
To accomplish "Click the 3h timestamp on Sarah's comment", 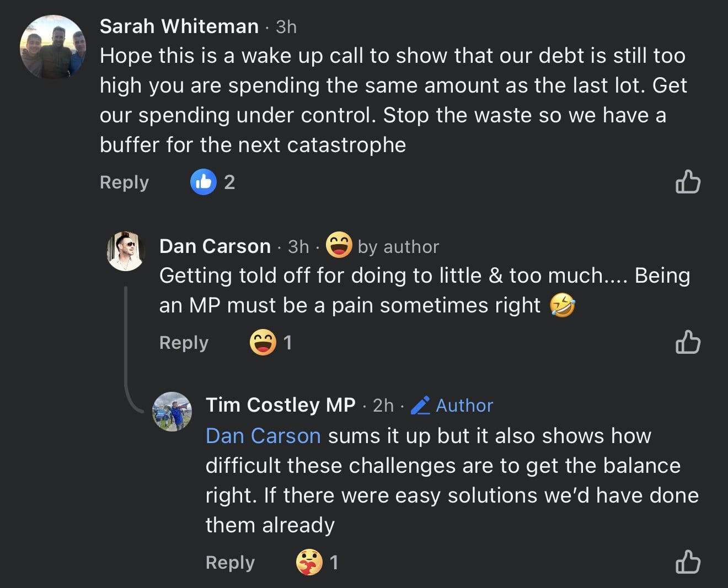I will 286,27.
